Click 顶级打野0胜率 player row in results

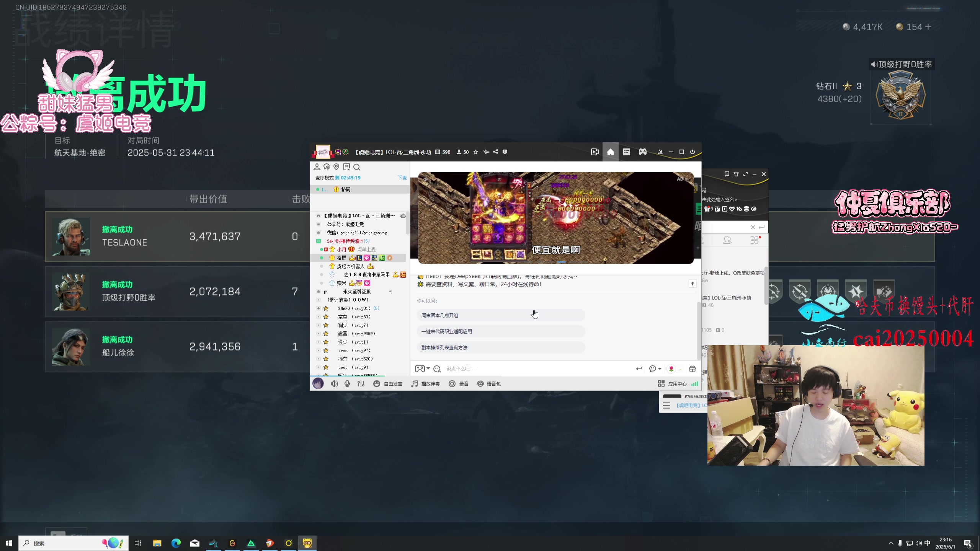click(178, 292)
